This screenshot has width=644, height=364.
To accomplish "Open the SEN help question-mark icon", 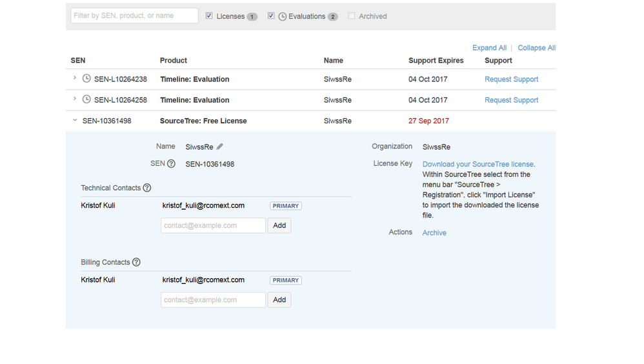I will coord(171,163).
